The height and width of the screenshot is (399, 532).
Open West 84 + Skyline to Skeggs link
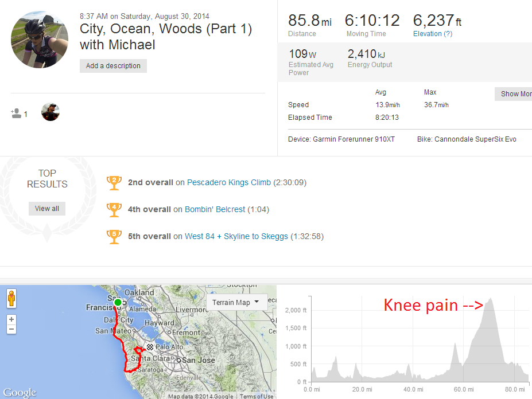click(x=236, y=236)
